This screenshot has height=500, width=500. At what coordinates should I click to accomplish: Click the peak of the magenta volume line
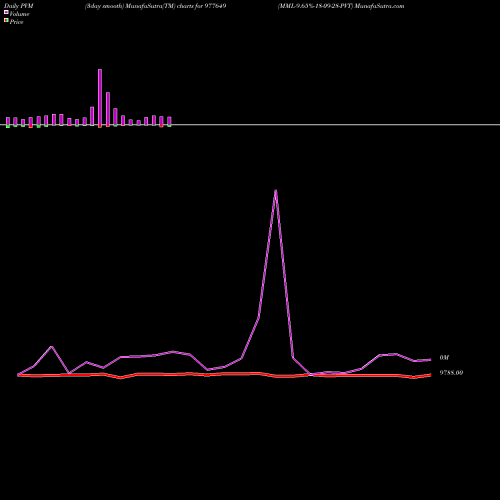[276, 190]
